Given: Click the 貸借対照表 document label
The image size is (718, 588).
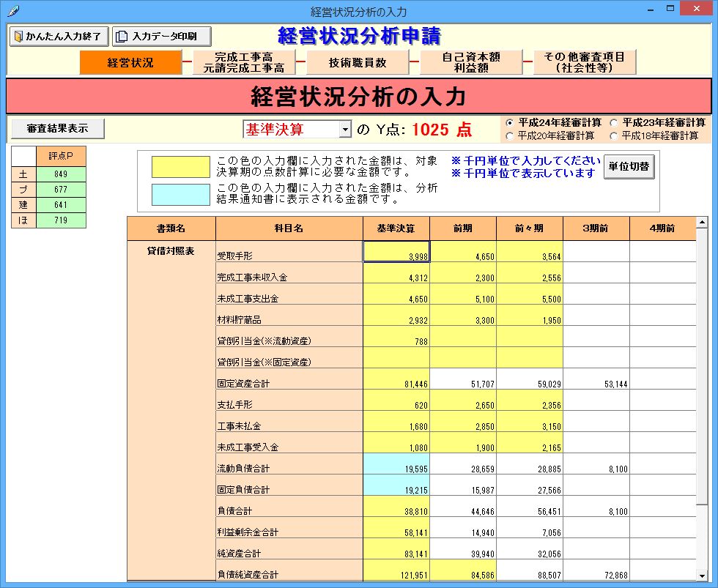Looking at the screenshot, I should 171,251.
